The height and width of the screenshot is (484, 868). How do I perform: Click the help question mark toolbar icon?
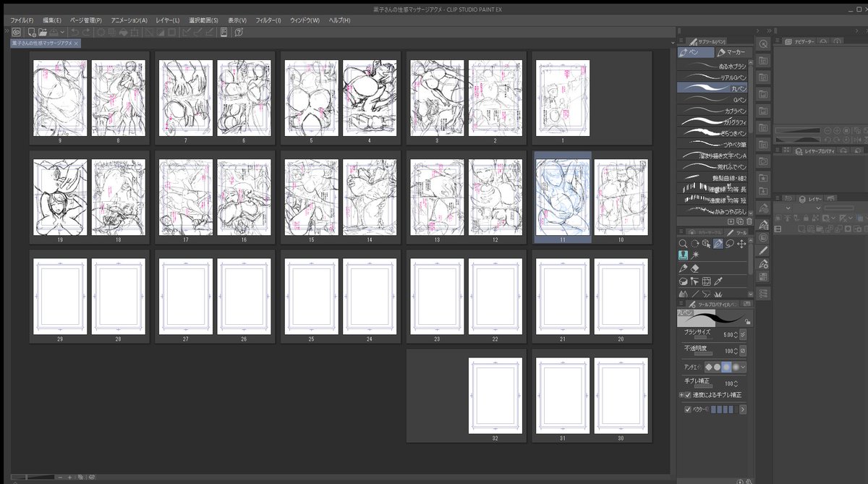(x=239, y=33)
